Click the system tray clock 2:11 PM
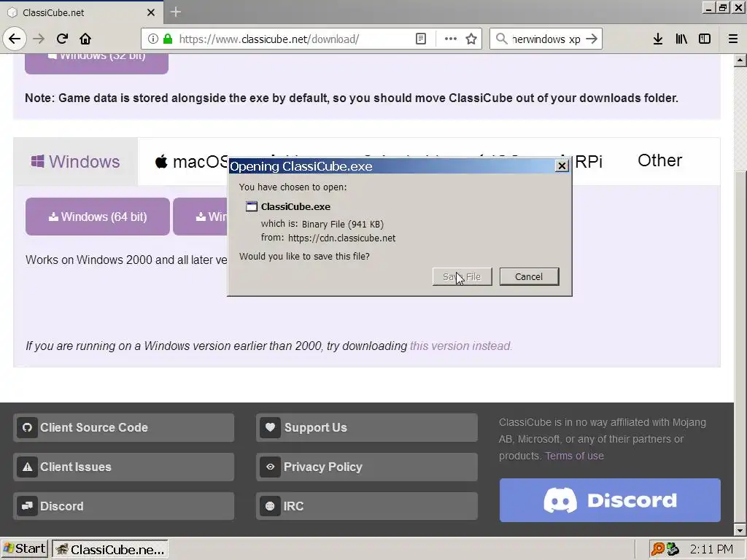 pyautogui.click(x=711, y=550)
